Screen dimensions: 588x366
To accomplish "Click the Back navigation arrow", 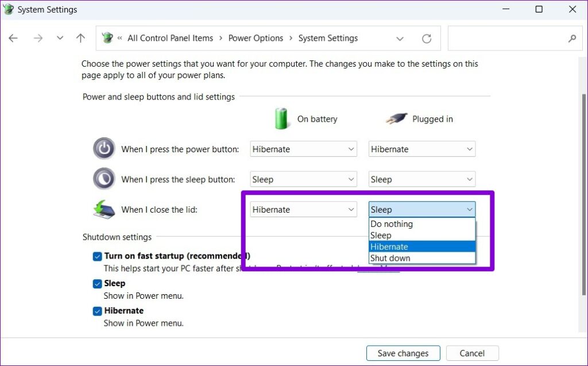I will 13,38.
